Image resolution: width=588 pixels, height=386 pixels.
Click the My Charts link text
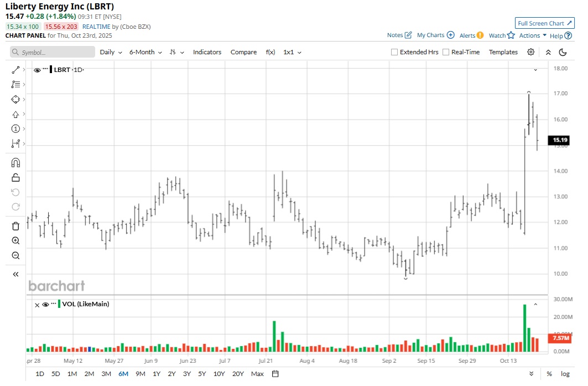[430, 35]
